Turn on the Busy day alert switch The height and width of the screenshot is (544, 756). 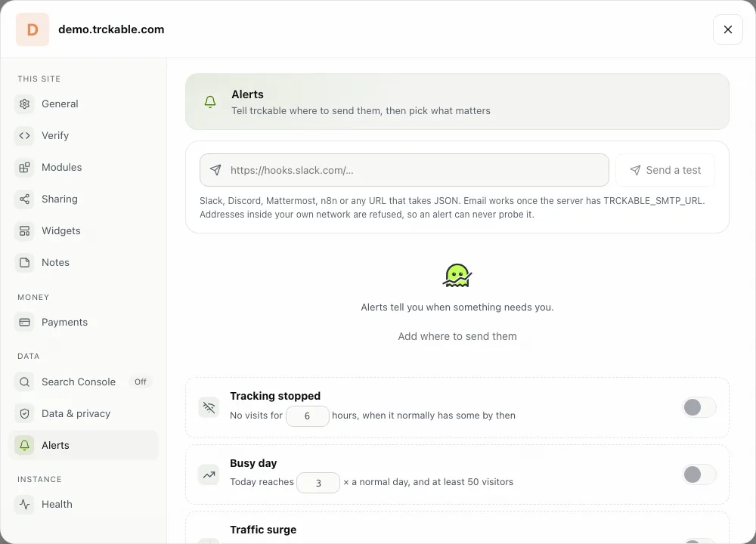[x=699, y=474]
